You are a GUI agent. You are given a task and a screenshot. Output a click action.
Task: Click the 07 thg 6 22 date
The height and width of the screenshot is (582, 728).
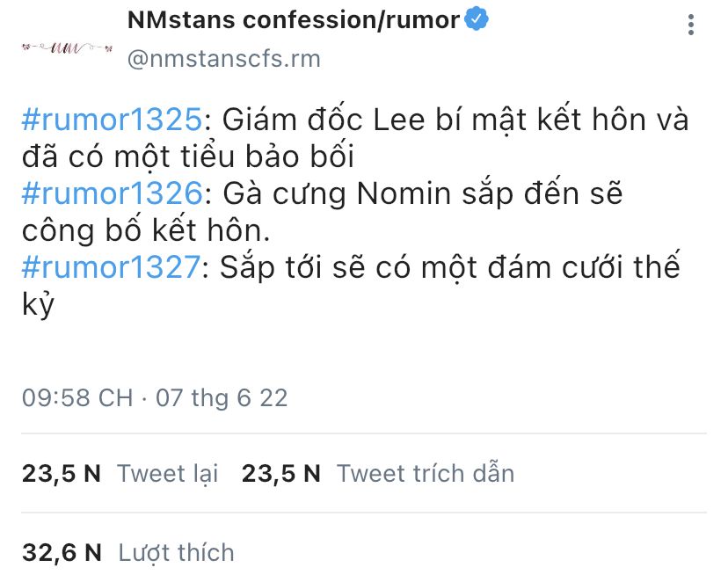[x=222, y=398]
